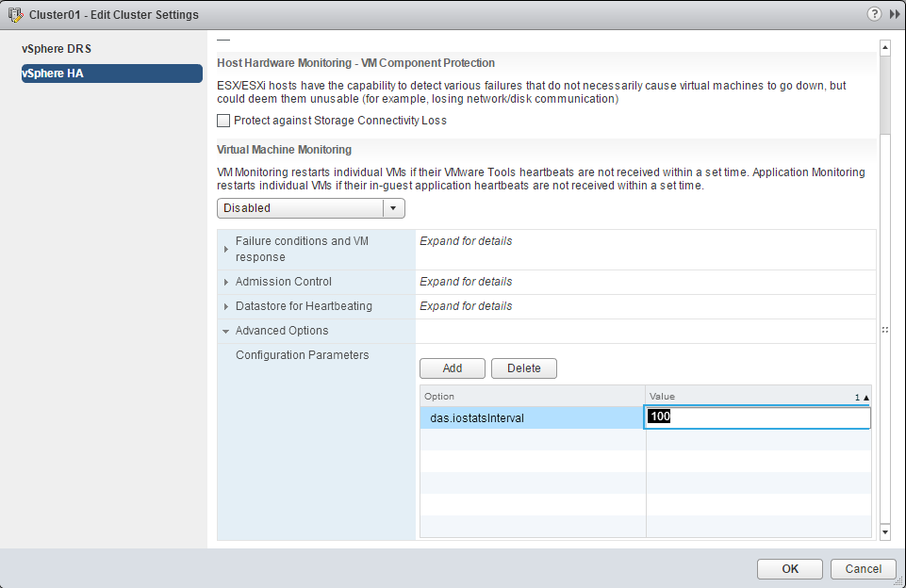Click the dialog resize grip in the corner
The width and height of the screenshot is (906, 588).
coord(899,581)
